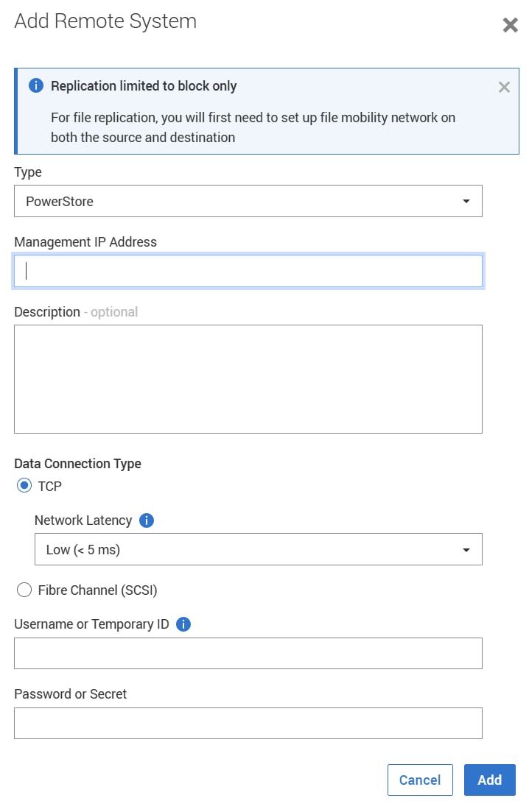Click the 'Password or Secret' label

pos(71,694)
